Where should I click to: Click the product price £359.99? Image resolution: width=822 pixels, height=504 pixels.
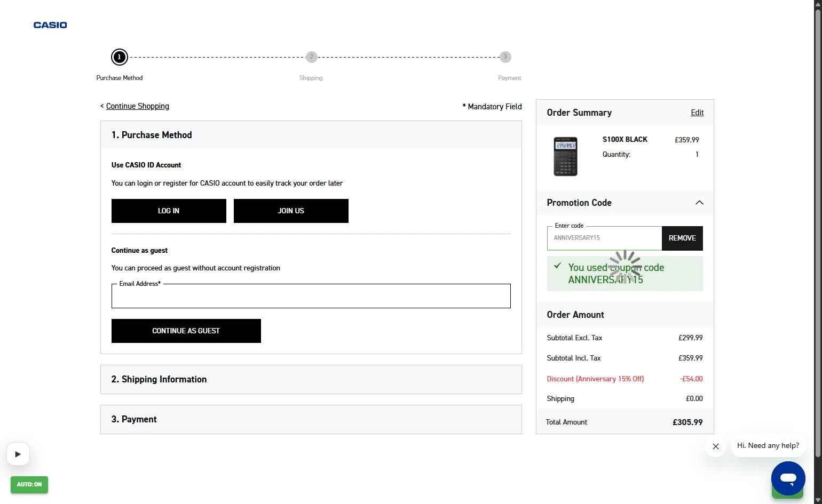(x=686, y=140)
